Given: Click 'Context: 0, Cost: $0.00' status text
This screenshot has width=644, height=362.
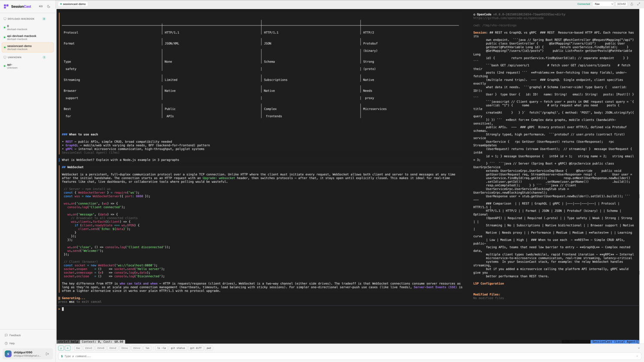Looking at the screenshot, I should coord(102,341).
